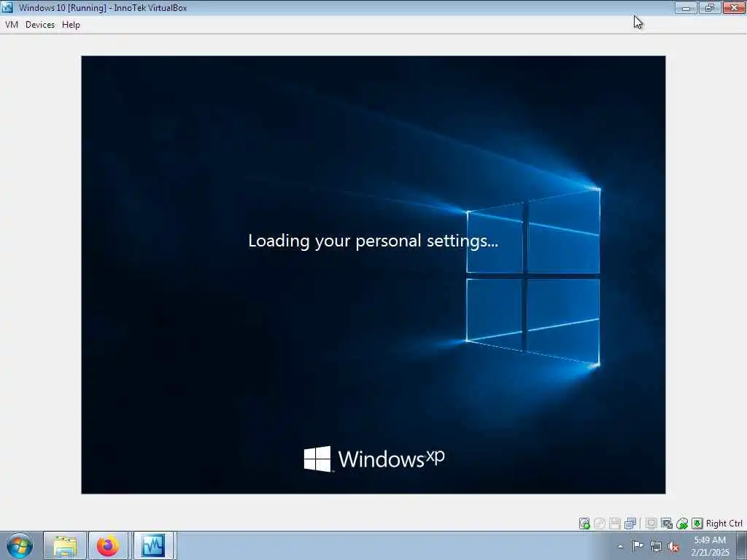The width and height of the screenshot is (747, 560).
Task: Click the Right Ctrl host key label
Action: [724, 524]
